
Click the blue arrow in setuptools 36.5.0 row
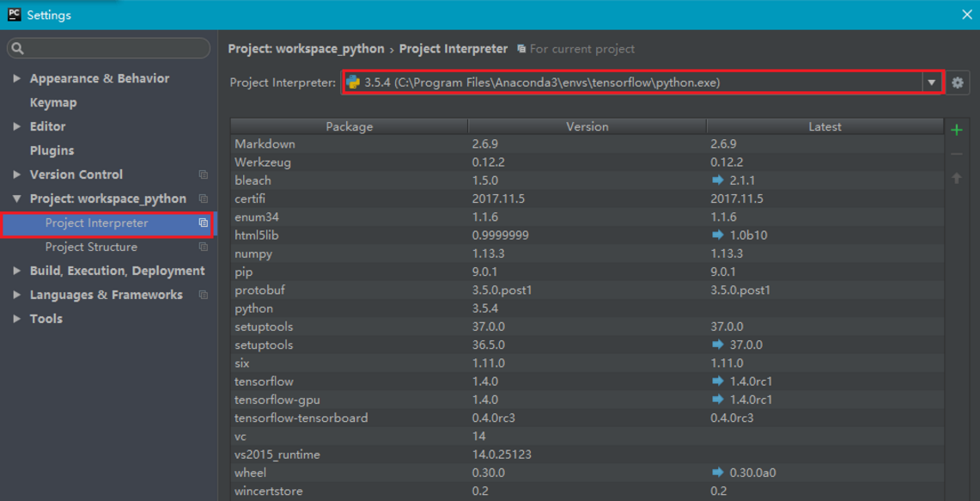point(717,345)
